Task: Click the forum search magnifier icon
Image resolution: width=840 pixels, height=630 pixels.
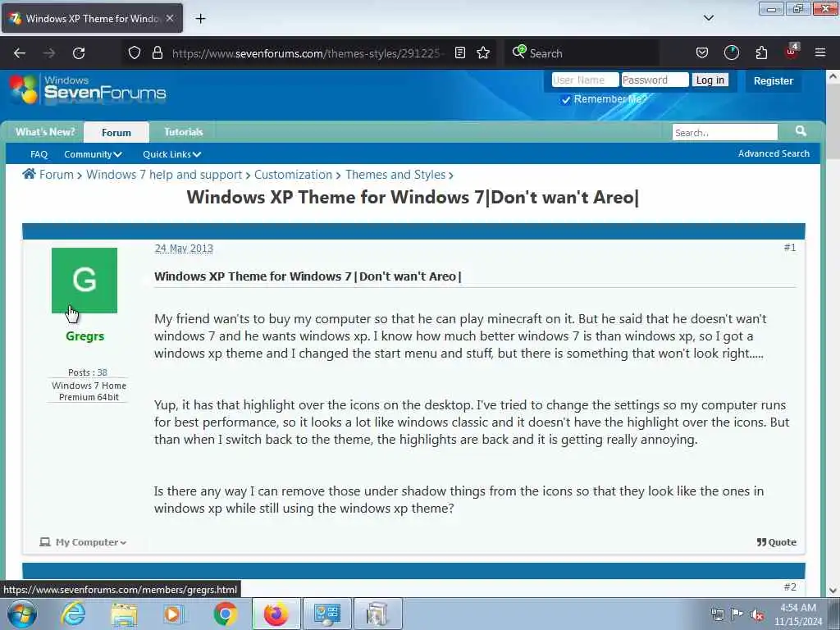Action: click(x=801, y=131)
